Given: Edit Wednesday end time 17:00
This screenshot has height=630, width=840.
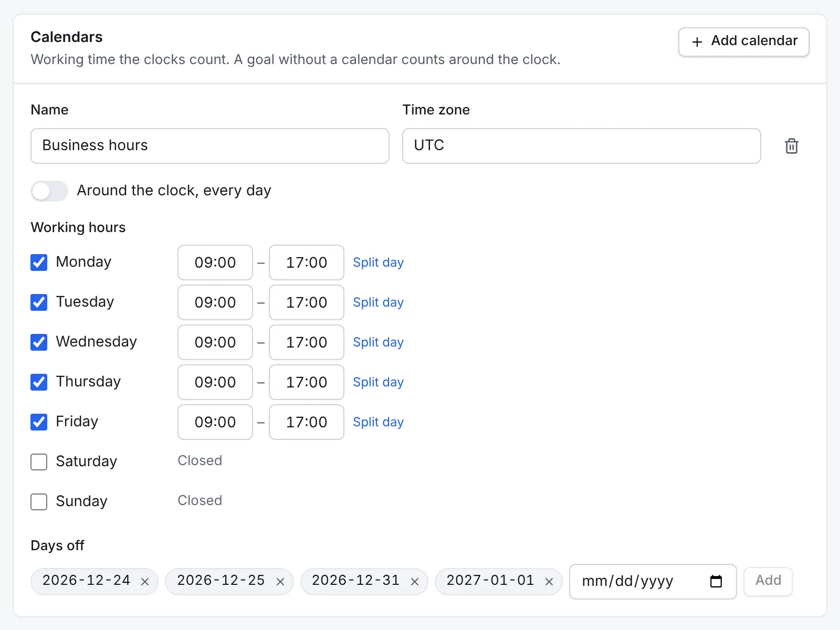Looking at the screenshot, I should tap(307, 342).
